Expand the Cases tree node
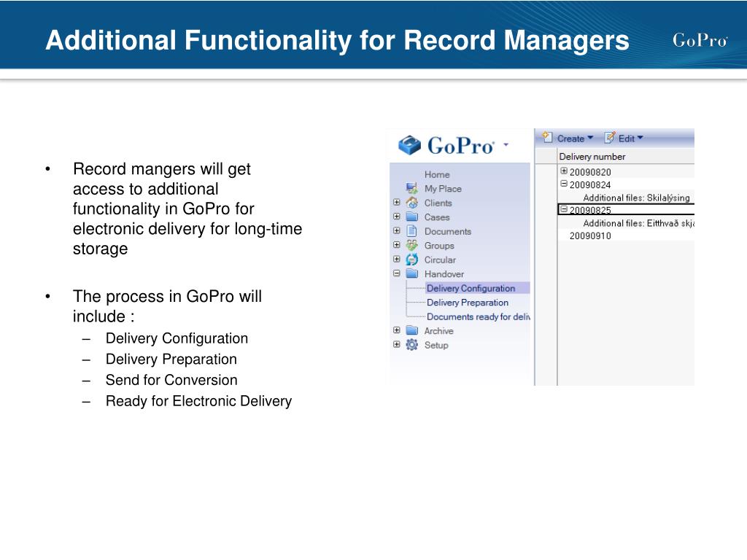Viewport: 747px width, 560px height. 396,216
